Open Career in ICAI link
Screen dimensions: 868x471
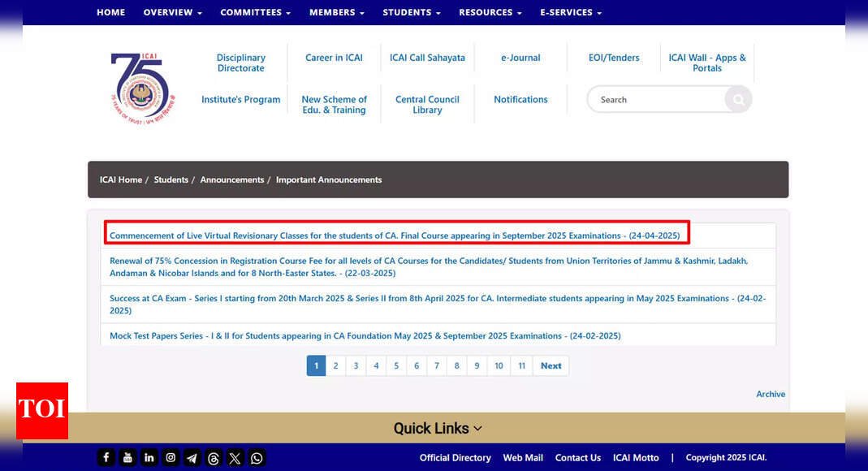point(334,58)
